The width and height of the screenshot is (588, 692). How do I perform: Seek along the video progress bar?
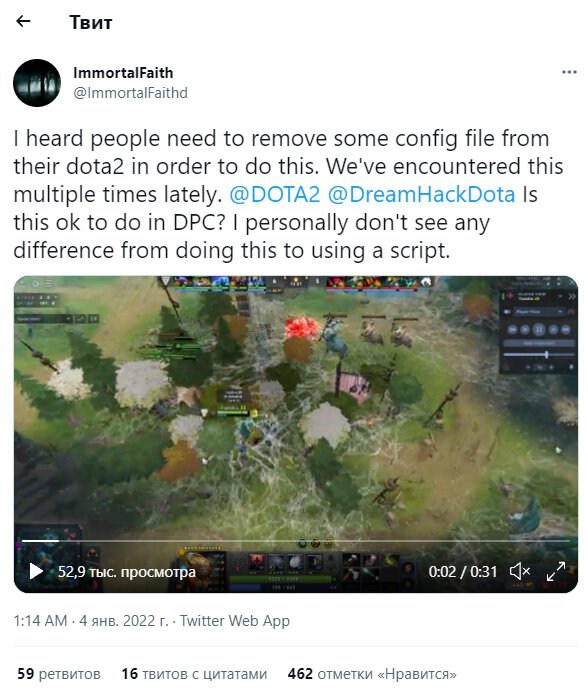click(x=296, y=540)
